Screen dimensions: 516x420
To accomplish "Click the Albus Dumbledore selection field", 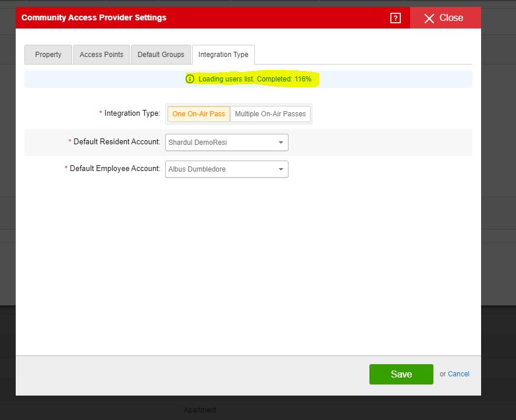I will [220, 169].
